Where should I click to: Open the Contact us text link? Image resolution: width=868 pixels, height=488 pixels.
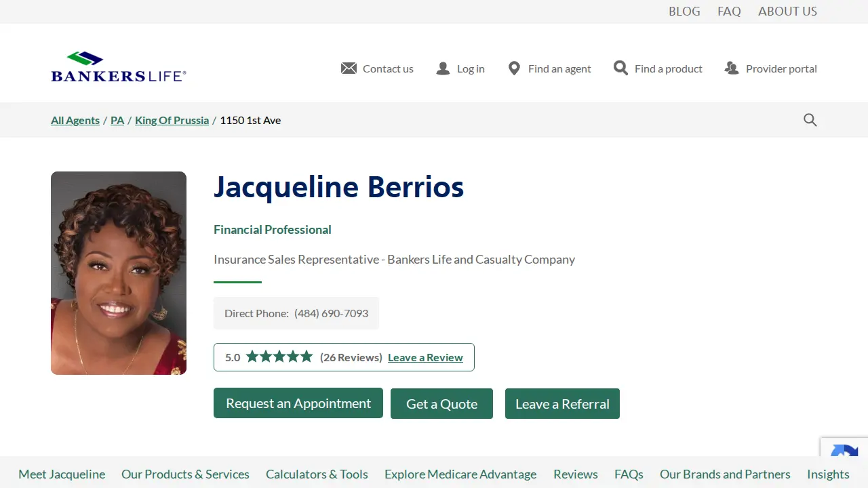coord(388,68)
